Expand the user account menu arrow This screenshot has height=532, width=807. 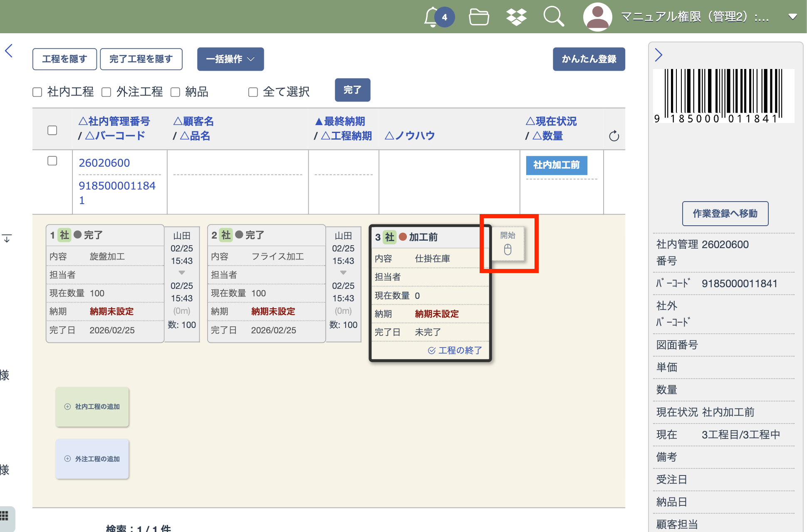(x=792, y=17)
